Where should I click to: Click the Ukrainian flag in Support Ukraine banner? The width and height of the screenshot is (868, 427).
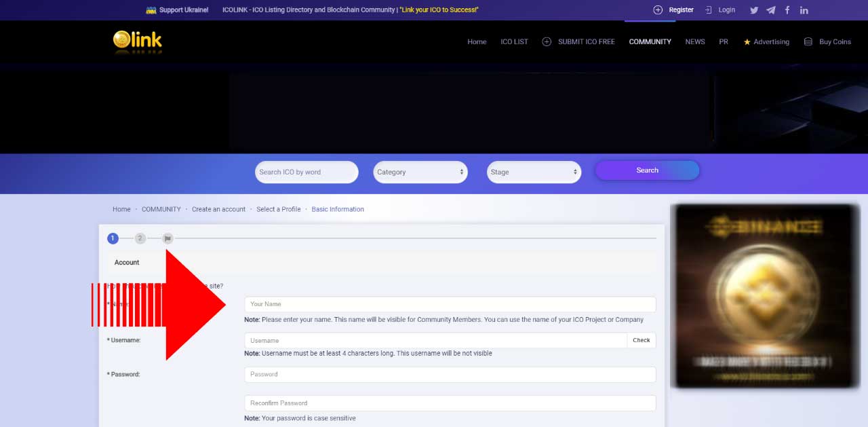(152, 10)
